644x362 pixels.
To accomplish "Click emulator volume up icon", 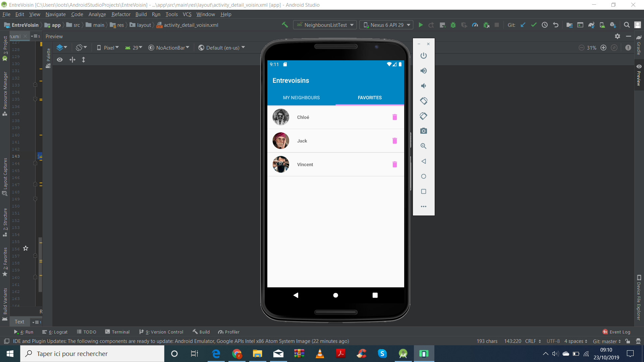I will [x=424, y=71].
